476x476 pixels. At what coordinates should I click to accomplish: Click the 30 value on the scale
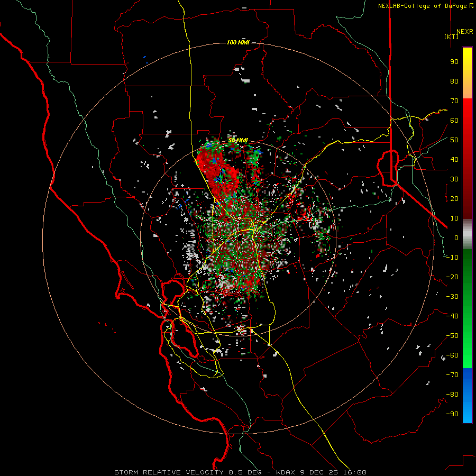coord(454,179)
